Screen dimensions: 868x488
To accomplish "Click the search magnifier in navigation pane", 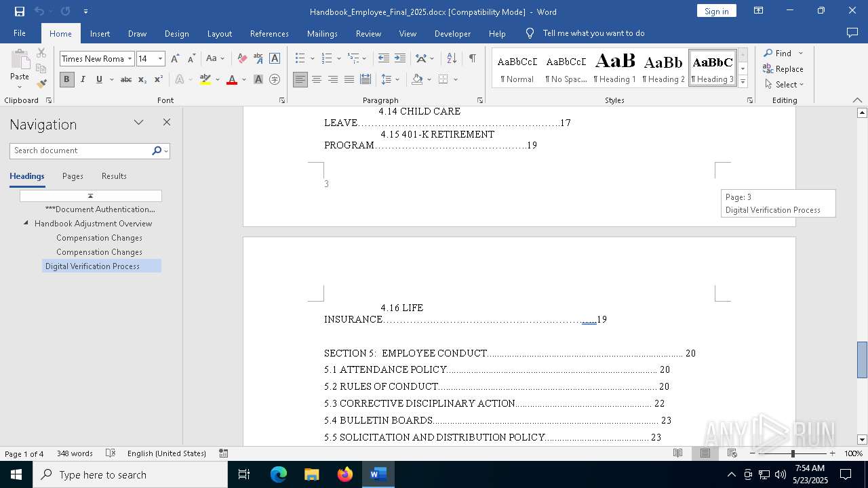I will [157, 150].
